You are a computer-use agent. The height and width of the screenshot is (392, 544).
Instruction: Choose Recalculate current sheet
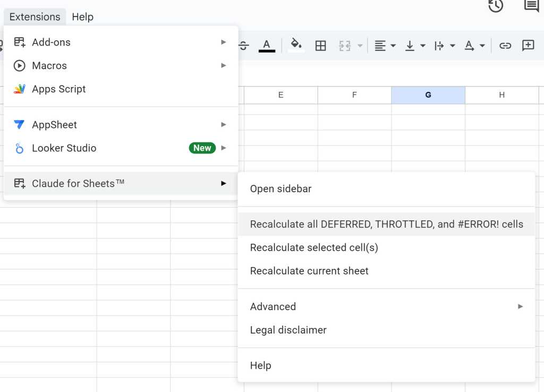pos(386,271)
